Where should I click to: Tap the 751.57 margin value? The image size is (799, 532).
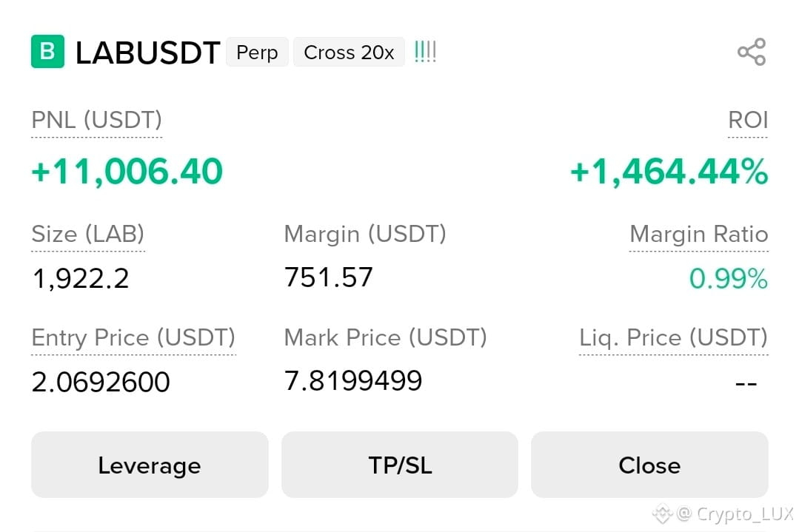click(328, 277)
